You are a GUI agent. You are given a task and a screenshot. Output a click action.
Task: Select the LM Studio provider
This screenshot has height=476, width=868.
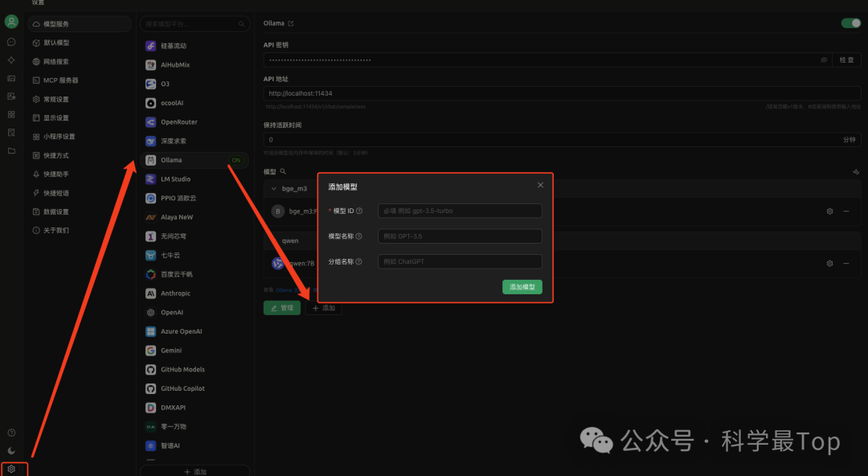(194, 179)
